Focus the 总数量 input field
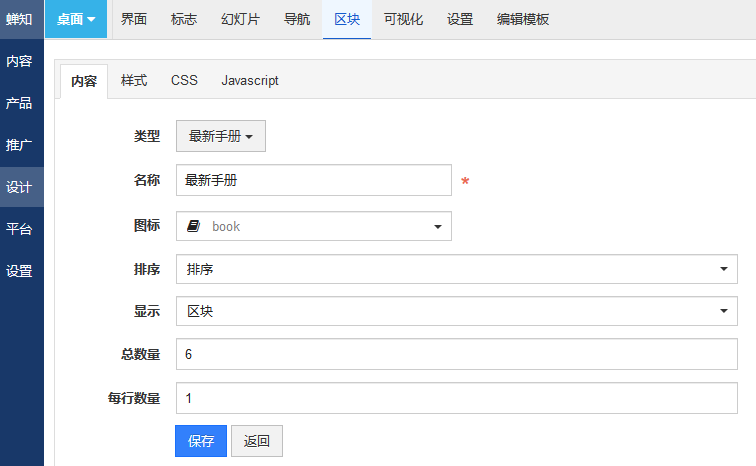This screenshot has width=756, height=466. [x=456, y=354]
